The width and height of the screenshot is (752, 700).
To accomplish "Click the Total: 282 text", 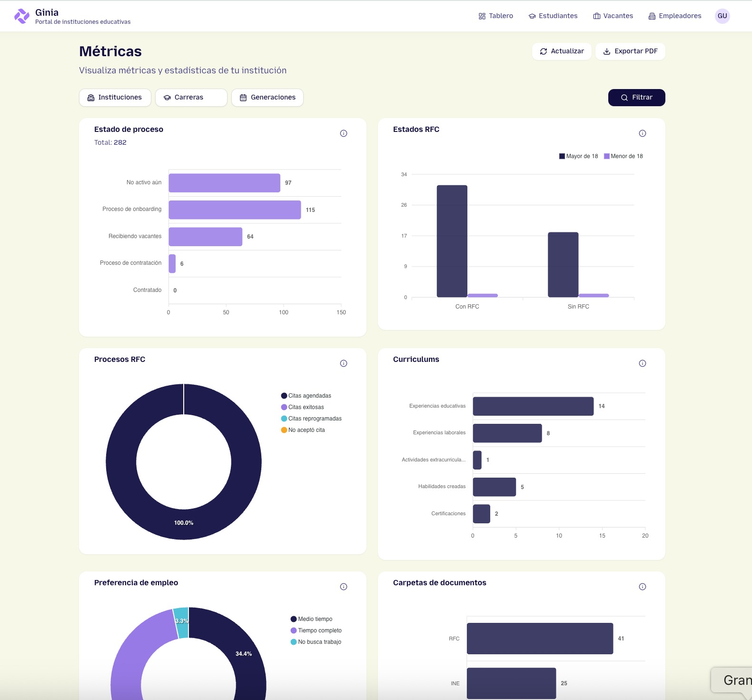I will [110, 142].
